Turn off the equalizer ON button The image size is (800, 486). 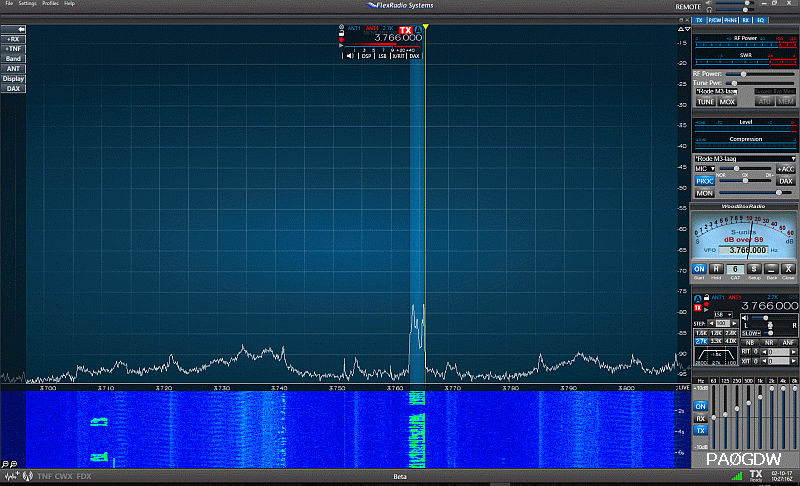tap(700, 406)
